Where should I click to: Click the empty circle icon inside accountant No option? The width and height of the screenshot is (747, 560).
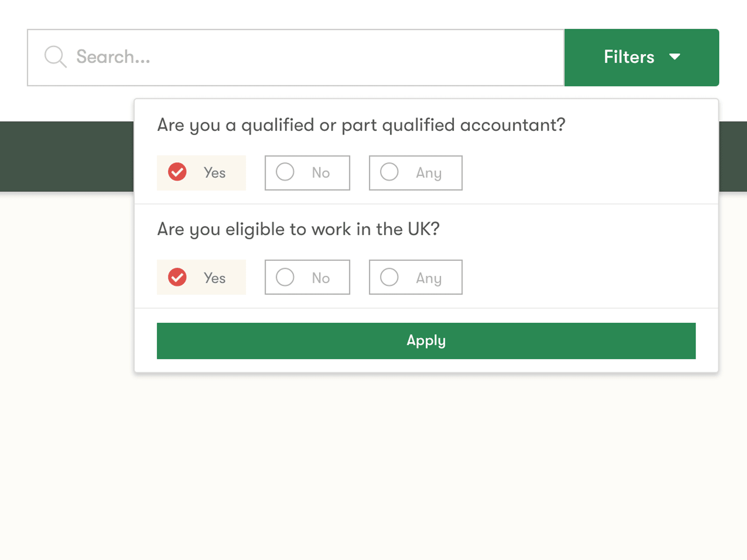coord(285,172)
